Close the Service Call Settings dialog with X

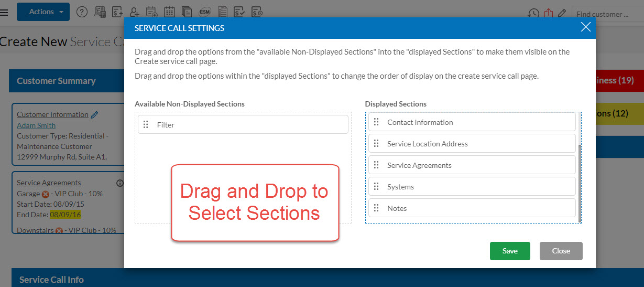tap(586, 27)
